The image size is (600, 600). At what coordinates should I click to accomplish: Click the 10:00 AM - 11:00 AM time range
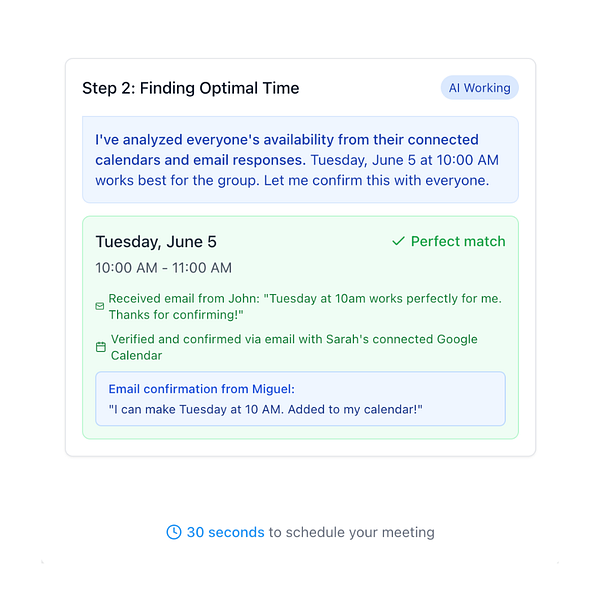163,268
